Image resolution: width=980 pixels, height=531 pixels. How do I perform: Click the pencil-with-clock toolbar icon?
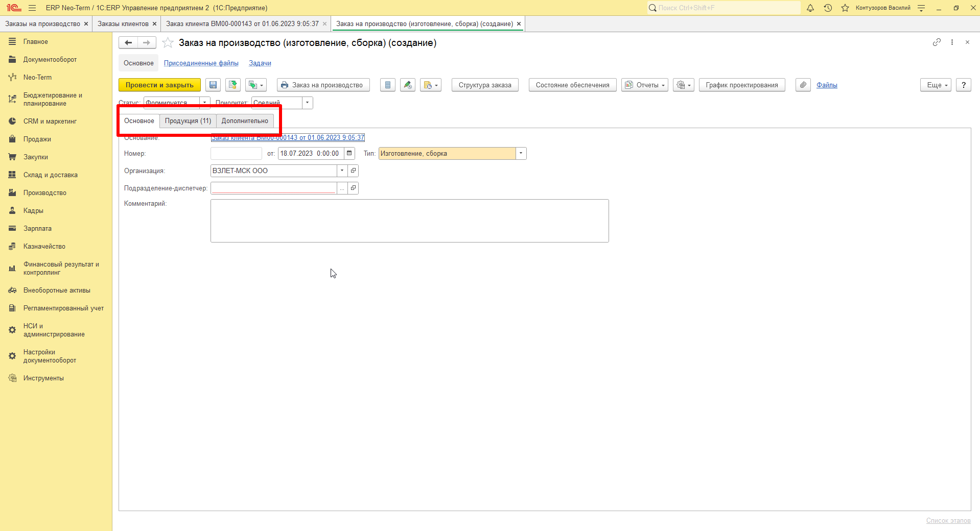[408, 85]
